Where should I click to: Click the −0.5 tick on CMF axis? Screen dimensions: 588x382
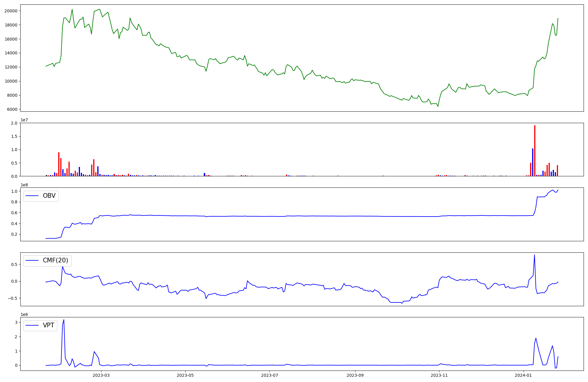[x=12, y=298]
